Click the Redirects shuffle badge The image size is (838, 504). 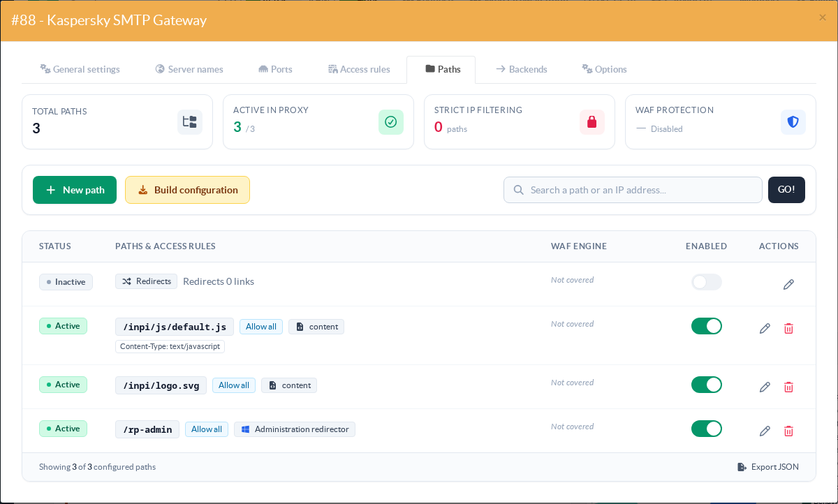click(147, 281)
